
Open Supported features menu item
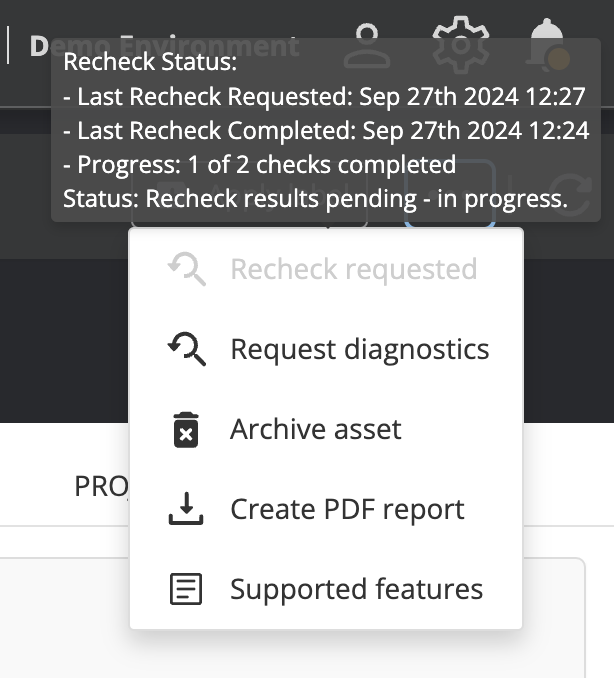[x=356, y=589]
